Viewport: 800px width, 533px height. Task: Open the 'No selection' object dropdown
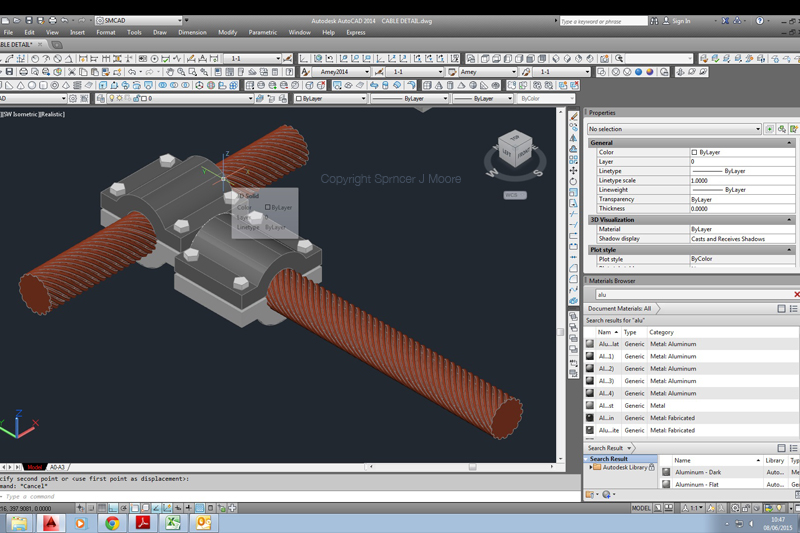(x=758, y=129)
